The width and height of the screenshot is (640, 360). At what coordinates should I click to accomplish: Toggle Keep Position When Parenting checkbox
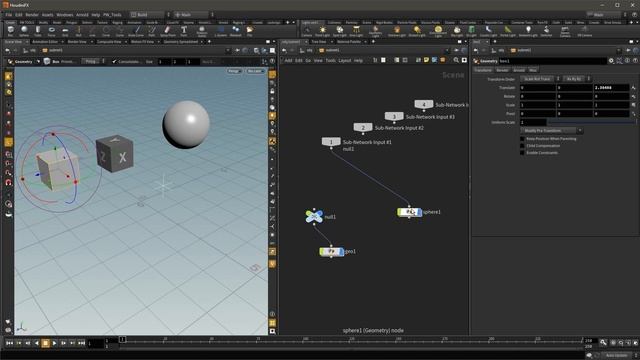(x=522, y=139)
